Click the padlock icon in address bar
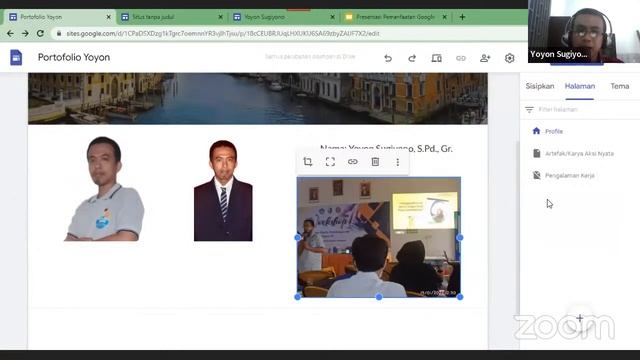640x360 pixels. point(59,33)
